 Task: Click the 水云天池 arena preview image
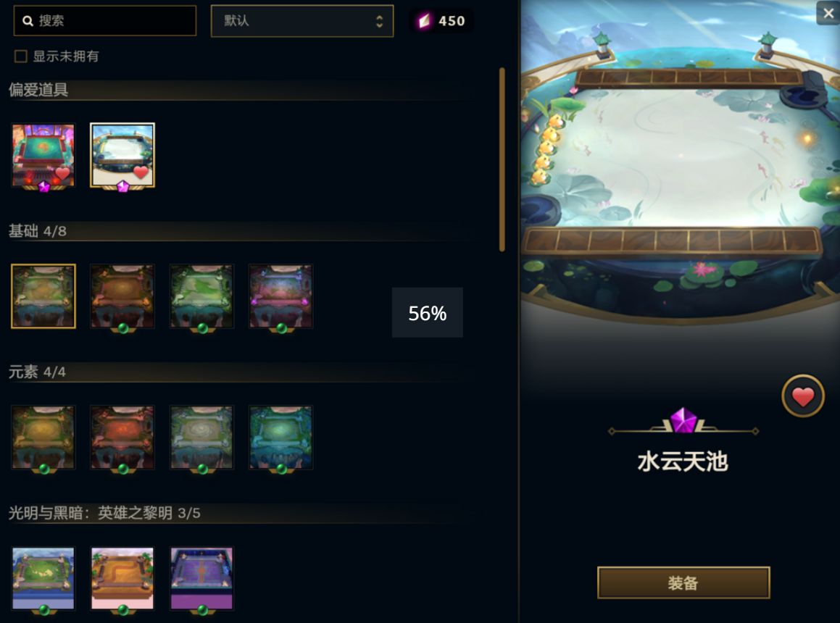pos(681,161)
